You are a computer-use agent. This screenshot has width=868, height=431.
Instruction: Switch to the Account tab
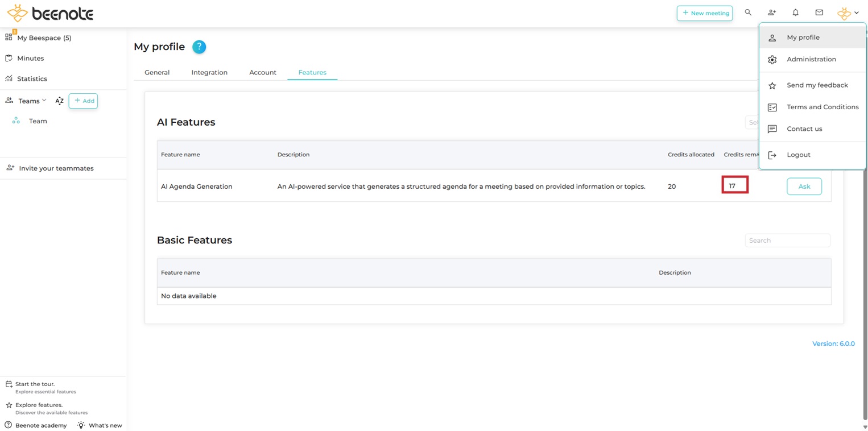click(x=262, y=73)
